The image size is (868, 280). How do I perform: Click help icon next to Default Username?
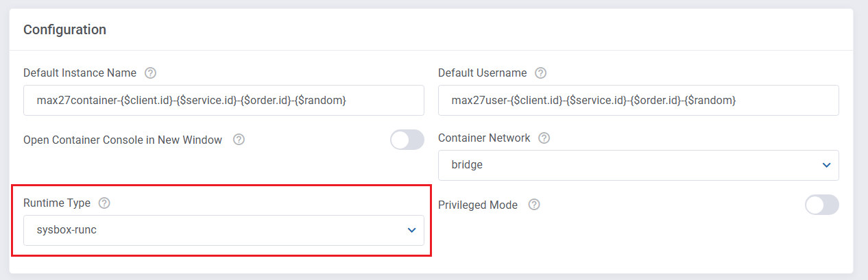click(540, 73)
